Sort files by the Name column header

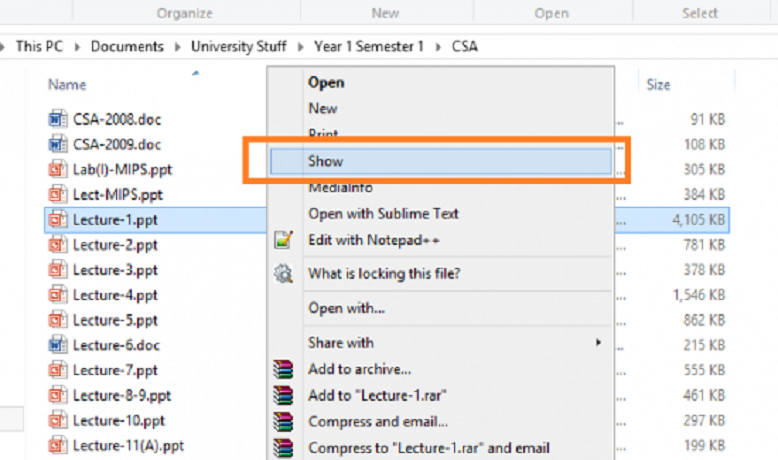[67, 85]
